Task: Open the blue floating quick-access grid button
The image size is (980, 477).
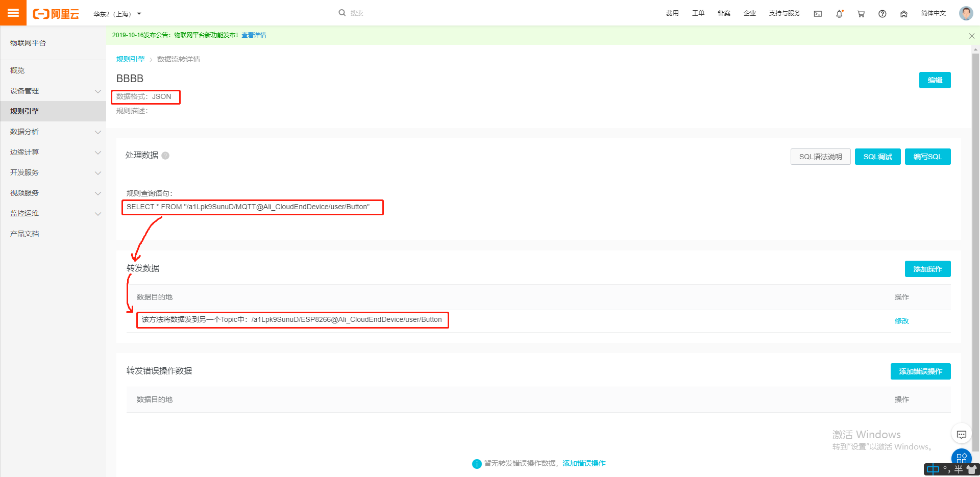Action: tap(962, 458)
